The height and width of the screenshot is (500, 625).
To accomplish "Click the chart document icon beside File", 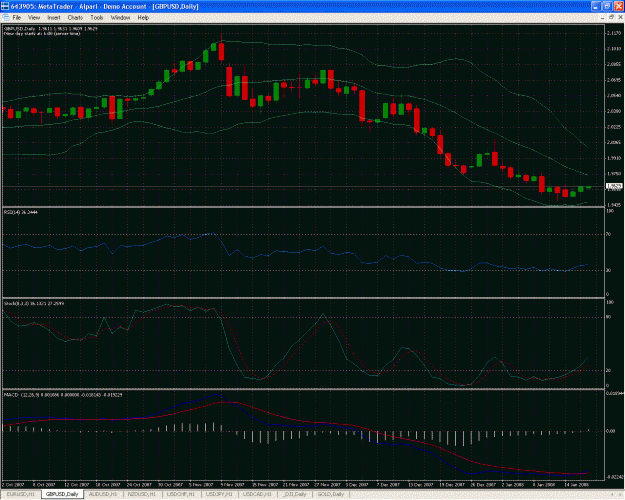I will pos(6,18).
